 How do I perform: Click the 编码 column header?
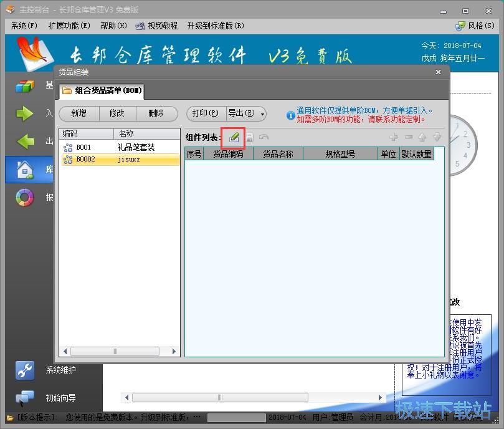tap(87, 133)
